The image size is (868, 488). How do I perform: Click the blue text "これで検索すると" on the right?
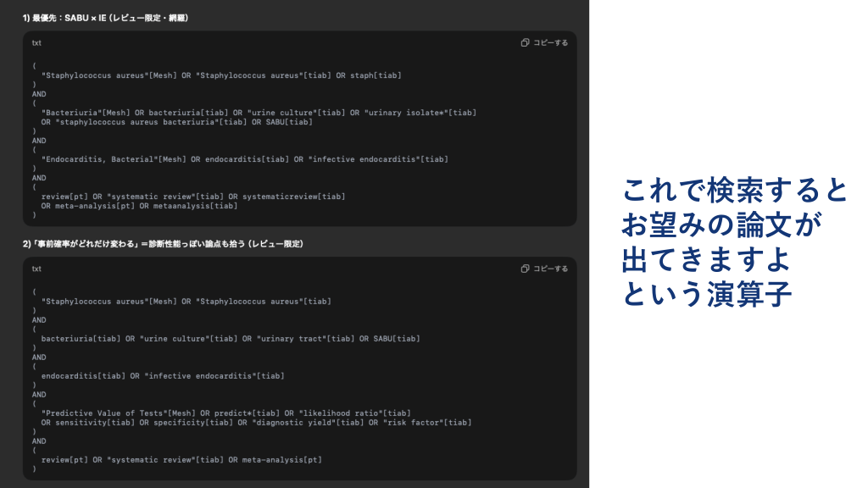point(734,191)
